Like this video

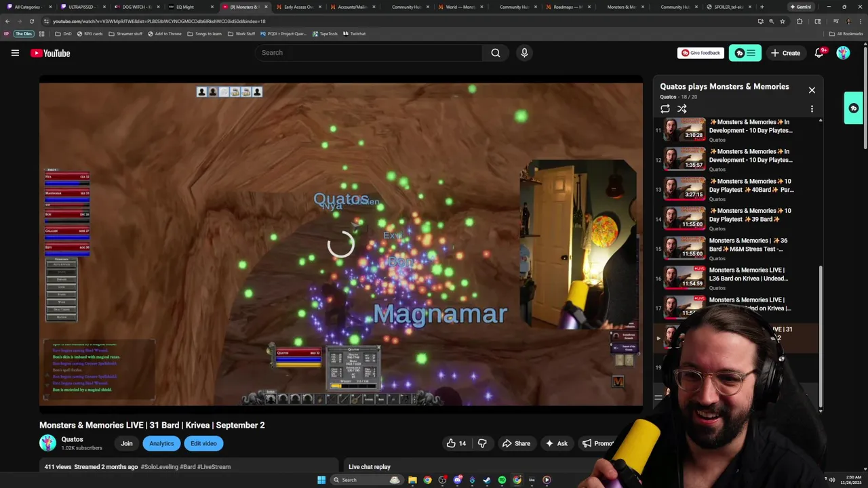pos(456,443)
